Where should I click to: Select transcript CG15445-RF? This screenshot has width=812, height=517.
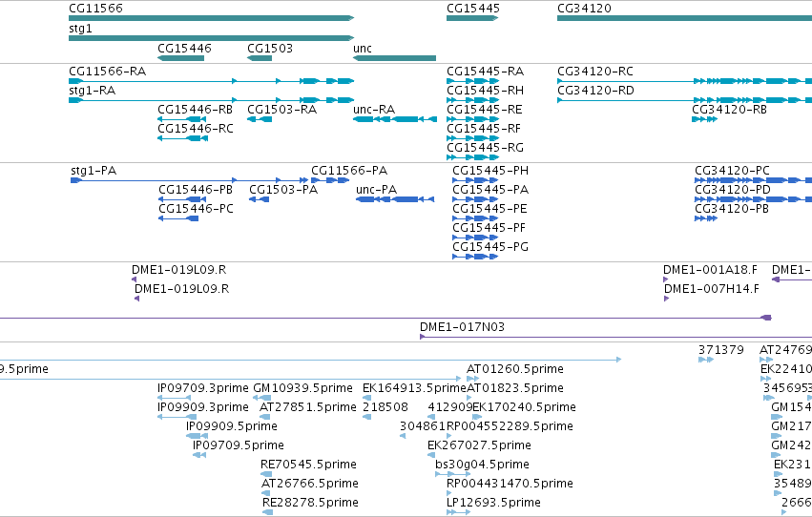click(472, 138)
